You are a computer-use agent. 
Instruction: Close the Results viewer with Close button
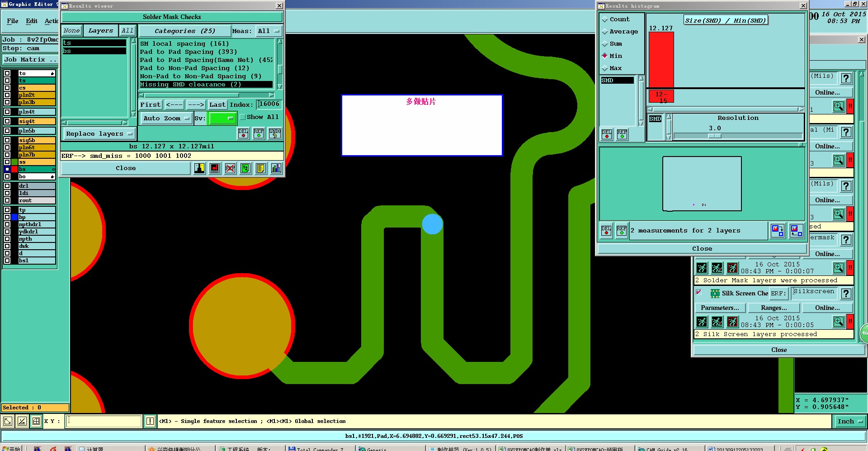(x=126, y=168)
